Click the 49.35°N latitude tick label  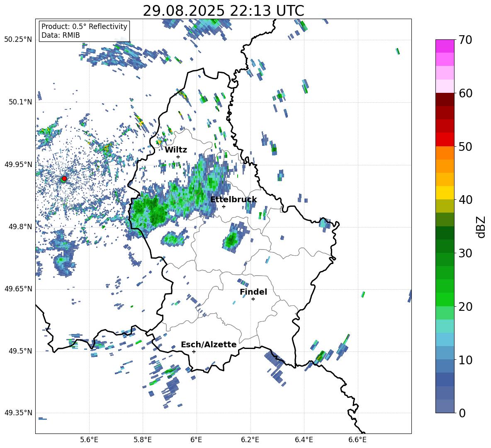[18, 413]
